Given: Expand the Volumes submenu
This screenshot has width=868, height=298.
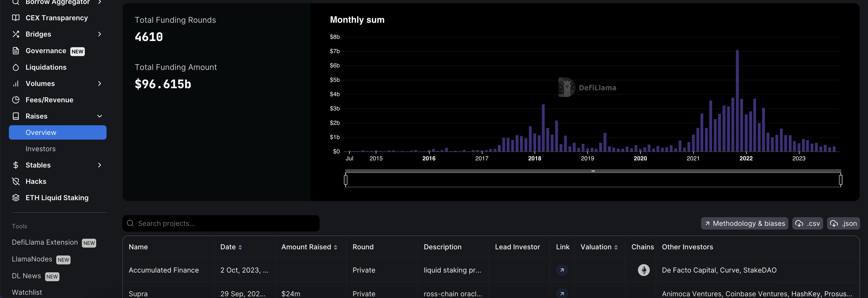Looking at the screenshot, I should (100, 83).
